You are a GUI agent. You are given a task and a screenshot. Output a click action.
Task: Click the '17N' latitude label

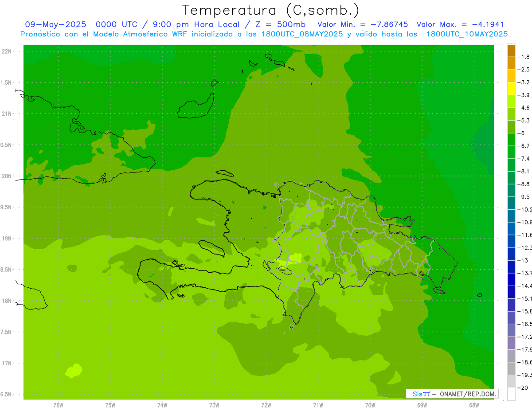8,363
